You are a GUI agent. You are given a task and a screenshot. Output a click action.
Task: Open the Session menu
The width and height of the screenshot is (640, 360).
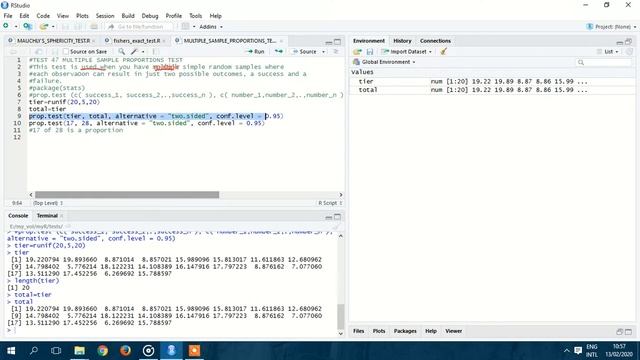(105, 16)
